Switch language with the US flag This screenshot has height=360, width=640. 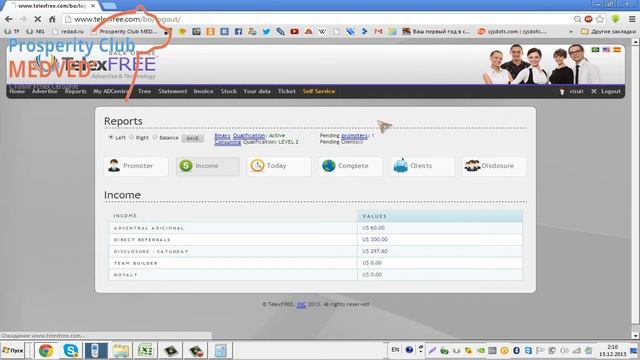606,50
